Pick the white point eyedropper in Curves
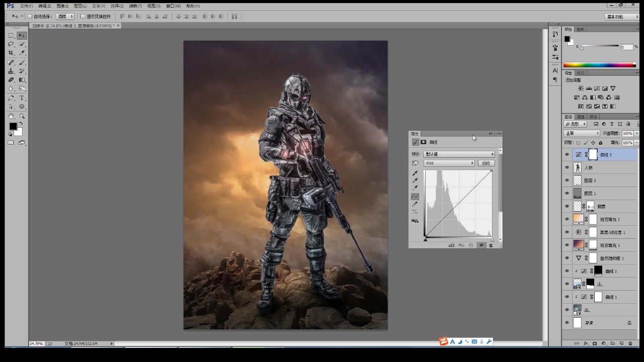This screenshot has width=644, height=362. [x=415, y=188]
